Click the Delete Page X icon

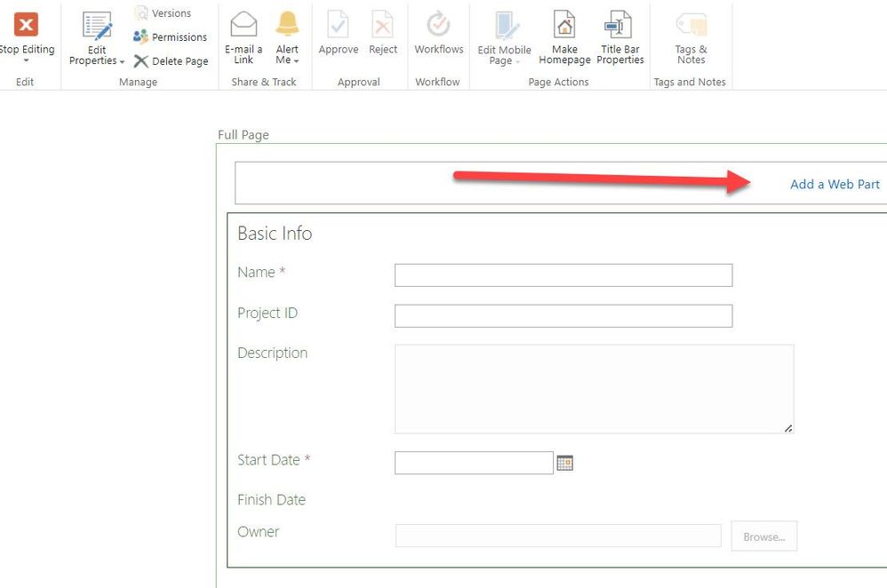pyautogui.click(x=140, y=61)
